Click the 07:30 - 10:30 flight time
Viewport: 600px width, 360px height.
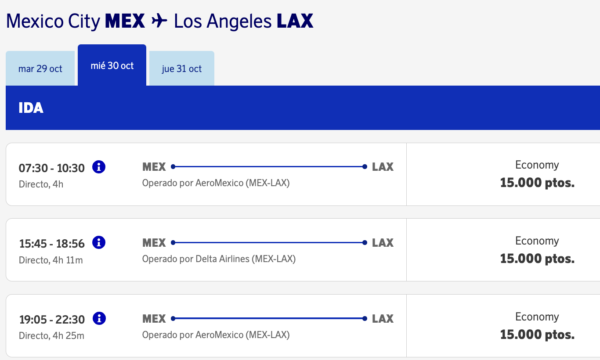tap(52, 168)
